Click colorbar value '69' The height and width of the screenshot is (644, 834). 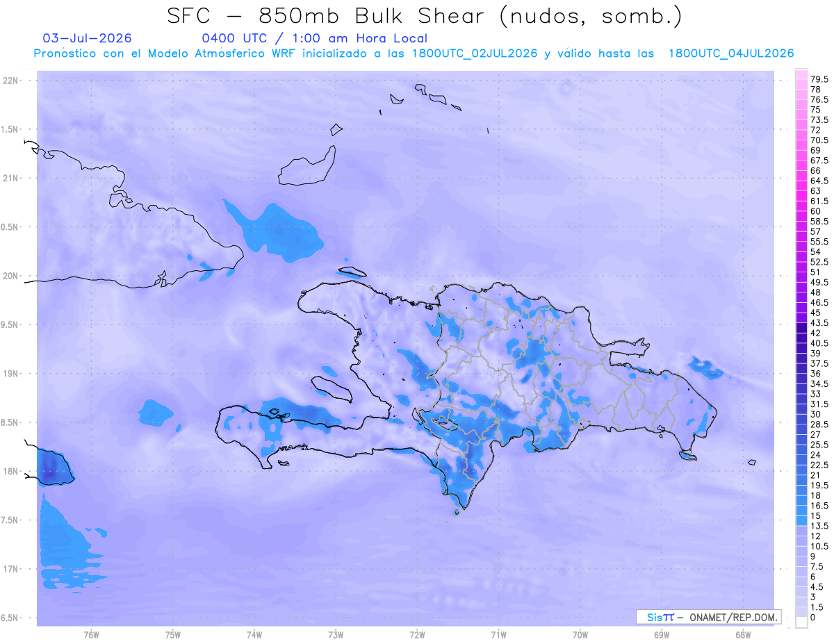[816, 150]
